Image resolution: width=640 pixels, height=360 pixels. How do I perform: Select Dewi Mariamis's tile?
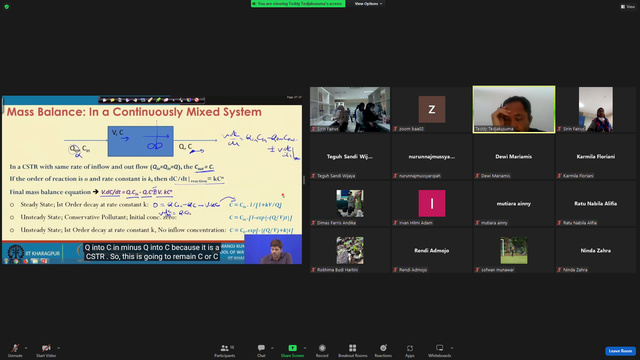tap(514, 156)
